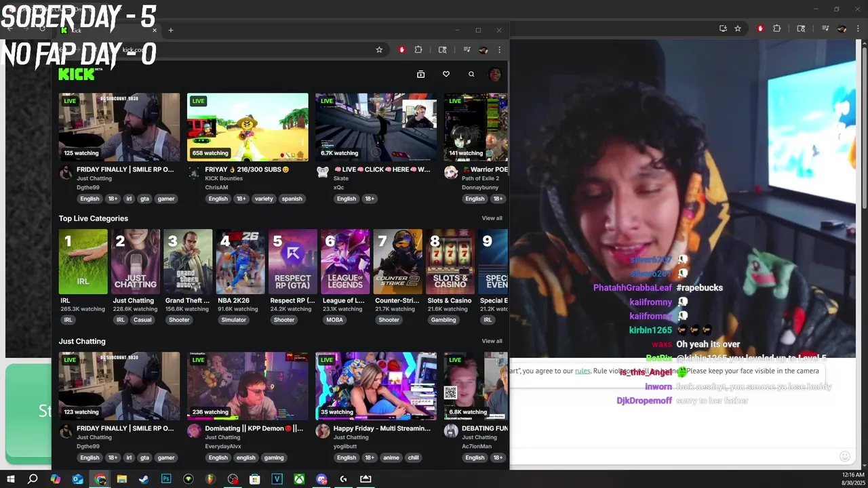Open media controls icon in front Chrome window
The image size is (868, 488).
[x=467, y=49]
